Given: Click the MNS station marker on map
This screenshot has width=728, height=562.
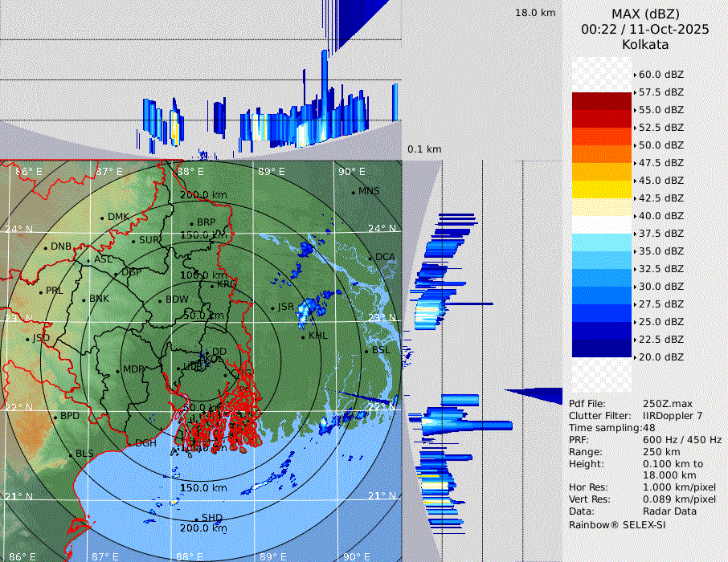Looking at the screenshot, I should click(x=353, y=192).
